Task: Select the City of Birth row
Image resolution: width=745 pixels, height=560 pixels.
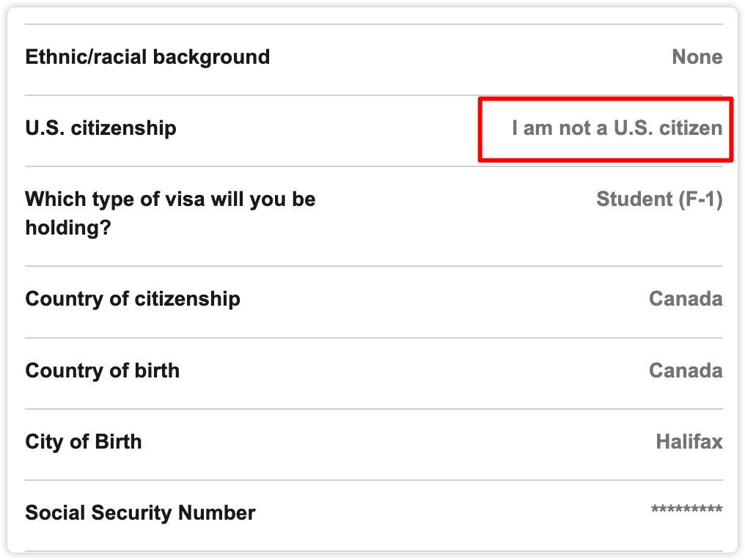Action: pos(374,445)
